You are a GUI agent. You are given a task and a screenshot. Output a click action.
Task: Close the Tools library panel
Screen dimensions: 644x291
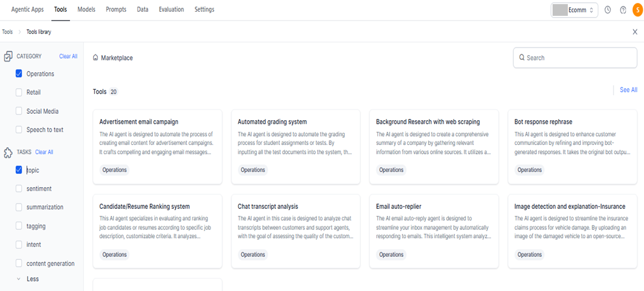(635, 32)
